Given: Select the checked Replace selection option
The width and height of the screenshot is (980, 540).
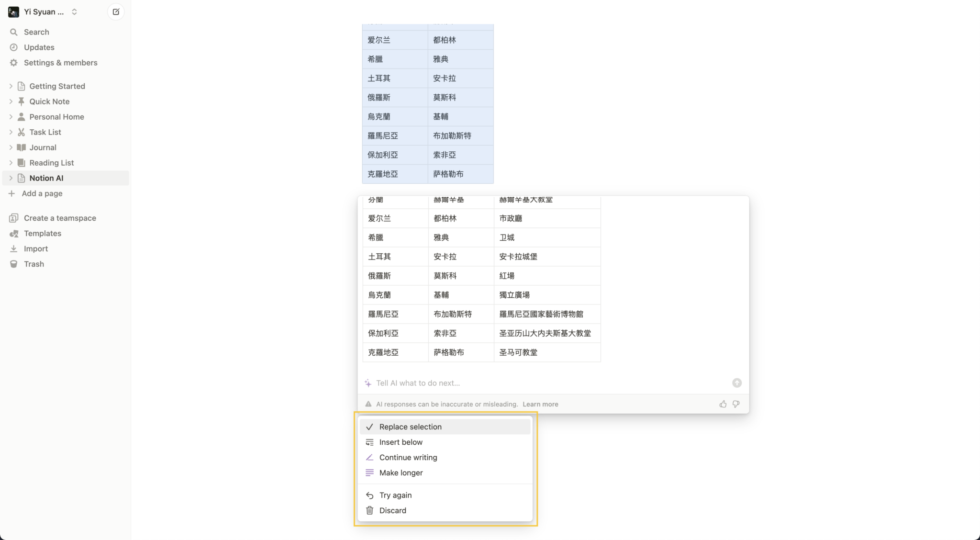Looking at the screenshot, I should click(410, 427).
